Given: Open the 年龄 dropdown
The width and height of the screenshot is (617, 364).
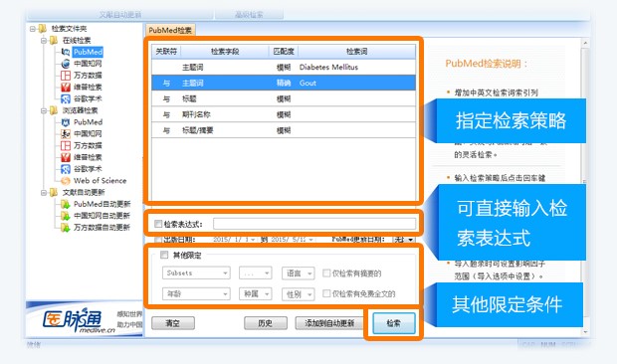Looking at the screenshot, I should 196,293.
